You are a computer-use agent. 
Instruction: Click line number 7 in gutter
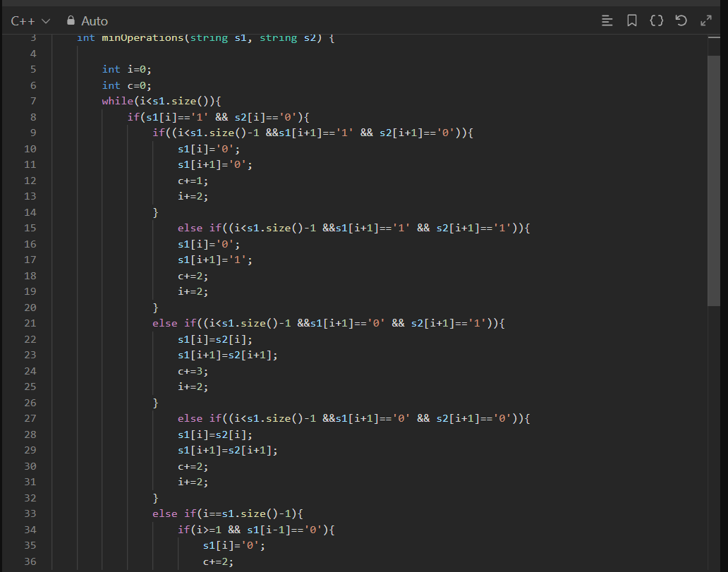pyautogui.click(x=33, y=102)
